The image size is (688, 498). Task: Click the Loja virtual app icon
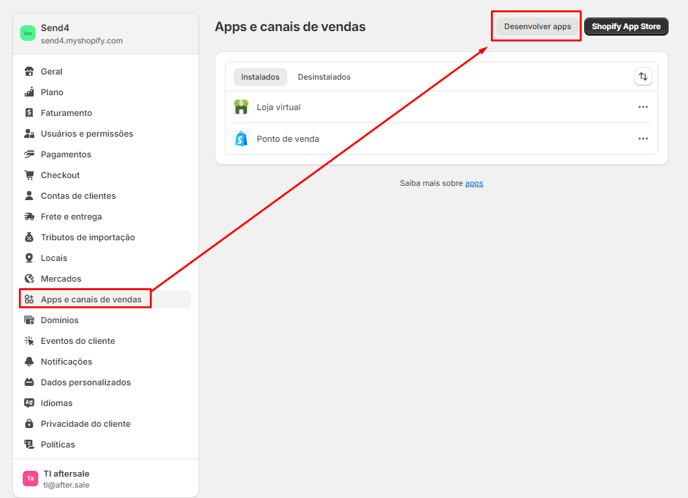tap(241, 107)
